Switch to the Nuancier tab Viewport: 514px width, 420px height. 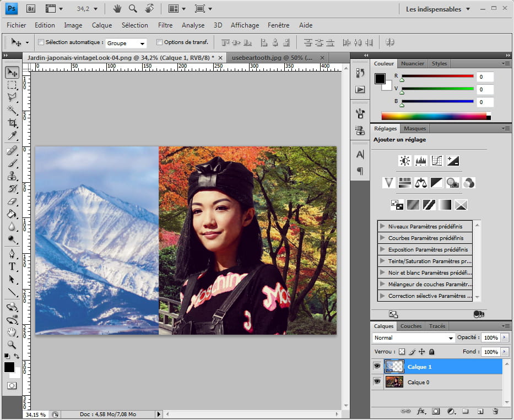pos(413,63)
